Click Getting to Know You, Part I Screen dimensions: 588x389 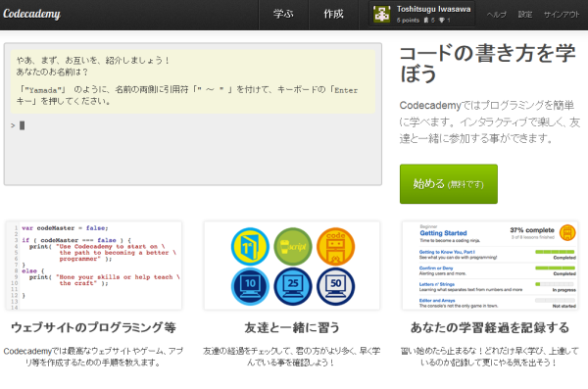pyautogui.click(x=447, y=252)
